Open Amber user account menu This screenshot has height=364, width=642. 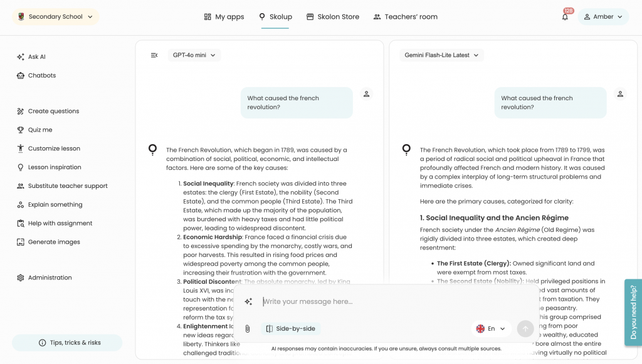point(603,17)
